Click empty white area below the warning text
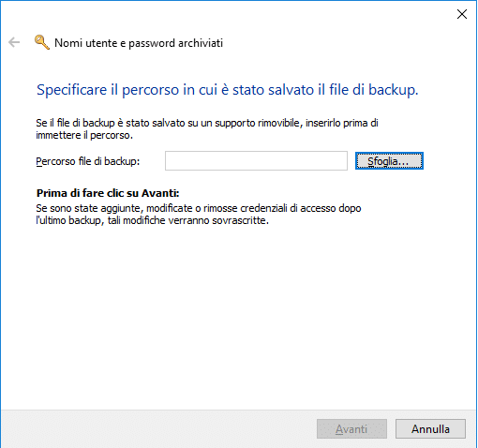 tap(237, 312)
